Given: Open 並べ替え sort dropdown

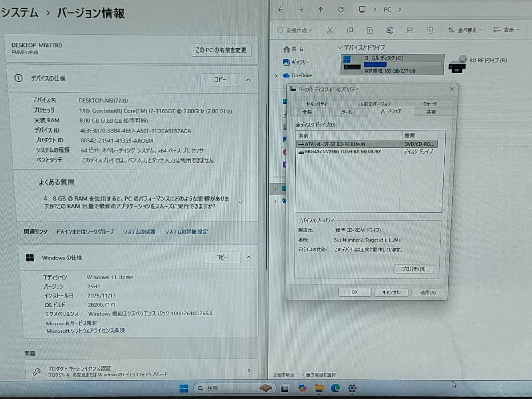Looking at the screenshot, I should point(464,30).
